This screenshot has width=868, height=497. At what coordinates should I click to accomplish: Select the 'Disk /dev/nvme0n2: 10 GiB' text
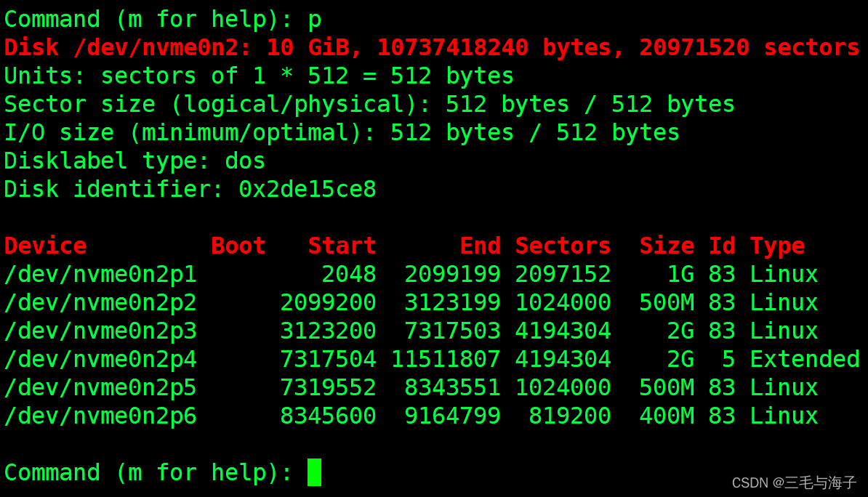183,48
